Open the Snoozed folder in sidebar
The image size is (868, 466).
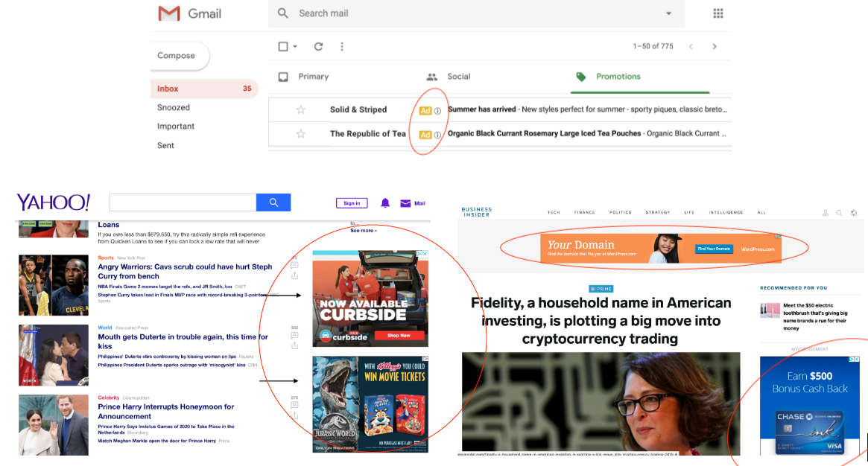click(x=174, y=107)
